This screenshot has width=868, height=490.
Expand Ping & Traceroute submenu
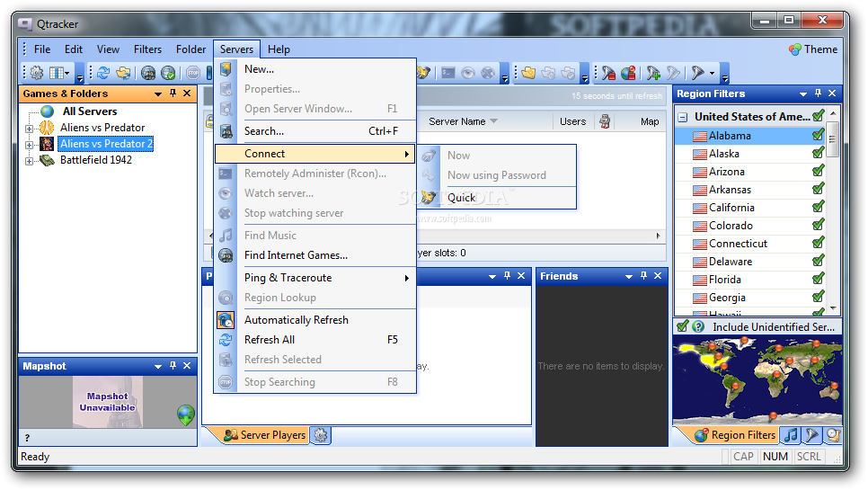315,278
